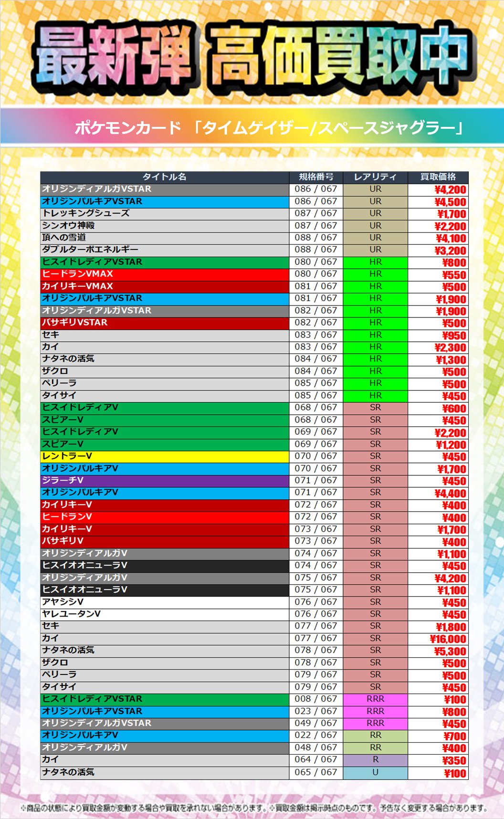Click the purple R rarity cell

coord(375,760)
